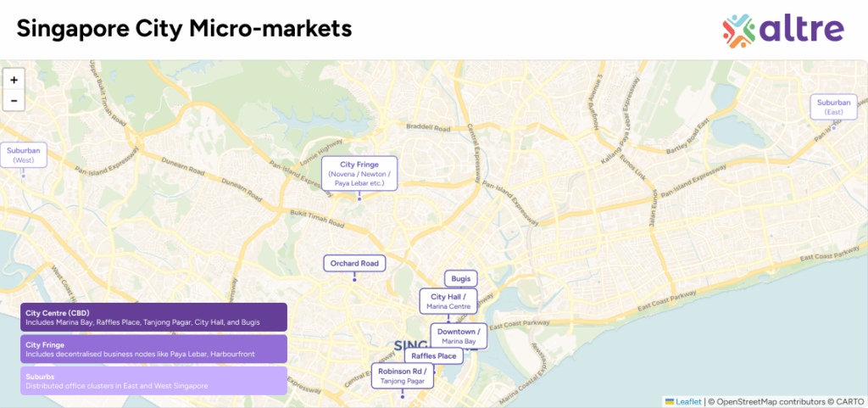The image size is (868, 408).
Task: Select City Hall / Marina Centre label
Action: [x=449, y=301]
